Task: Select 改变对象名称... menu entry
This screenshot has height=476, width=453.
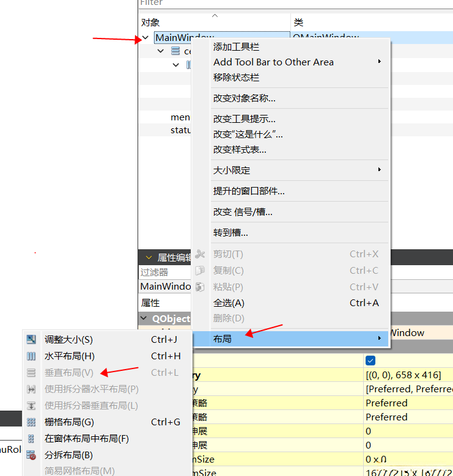Action: (x=245, y=98)
